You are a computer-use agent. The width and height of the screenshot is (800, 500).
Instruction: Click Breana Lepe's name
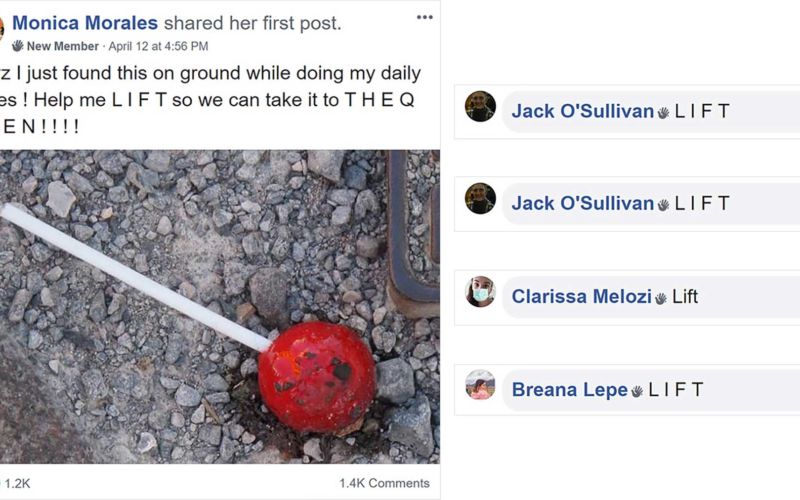(569, 390)
